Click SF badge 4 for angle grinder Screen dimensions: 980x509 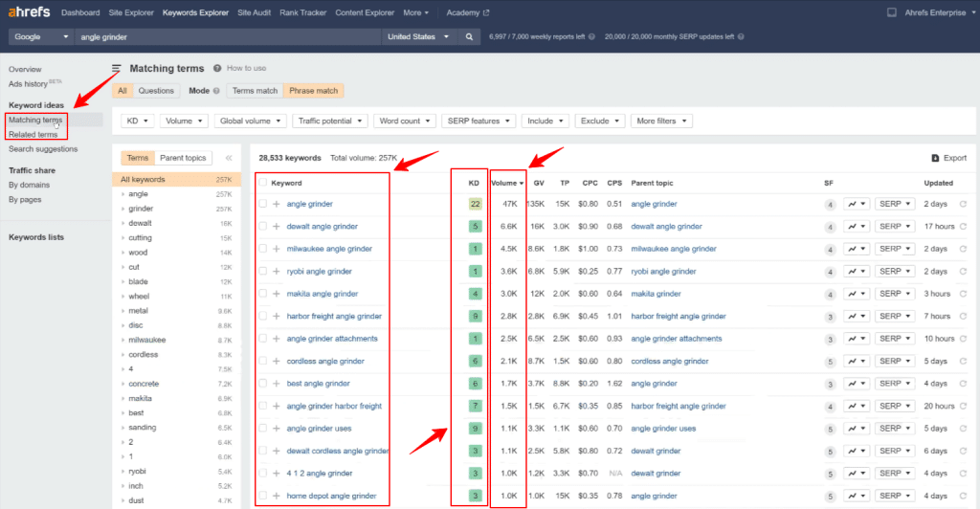(x=830, y=205)
